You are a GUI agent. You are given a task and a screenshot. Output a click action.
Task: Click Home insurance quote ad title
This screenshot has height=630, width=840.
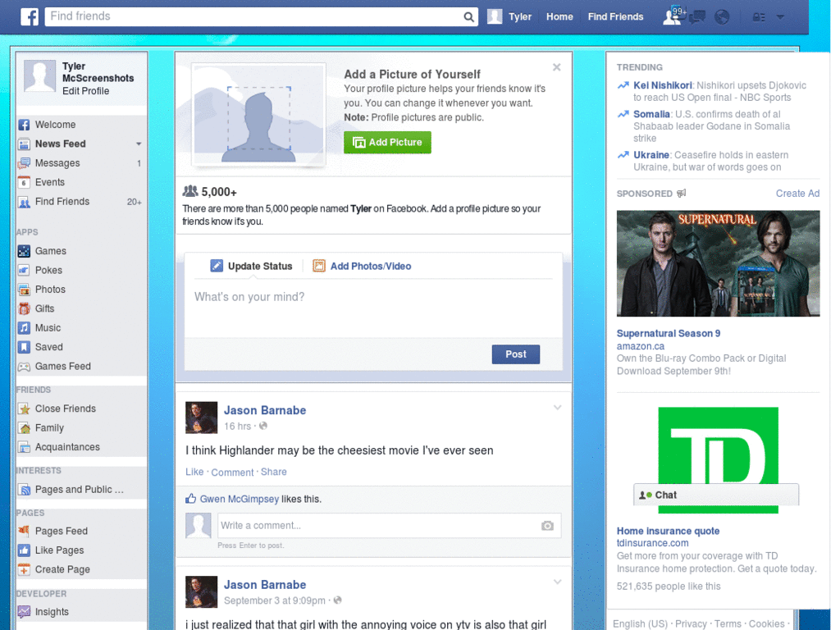pos(668,532)
